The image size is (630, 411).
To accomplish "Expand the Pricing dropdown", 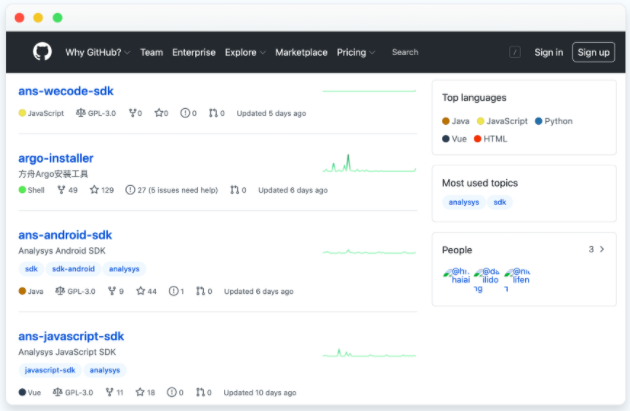I will click(356, 52).
